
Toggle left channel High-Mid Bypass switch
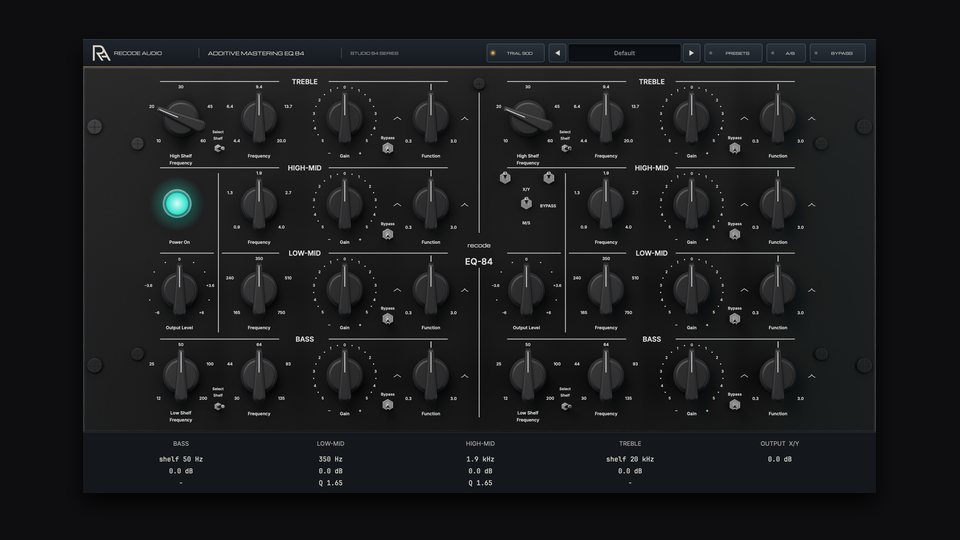[388, 234]
